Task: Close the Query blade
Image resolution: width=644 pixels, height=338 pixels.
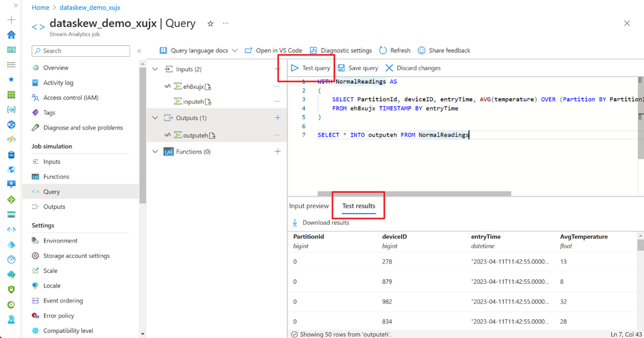Action: (627, 23)
